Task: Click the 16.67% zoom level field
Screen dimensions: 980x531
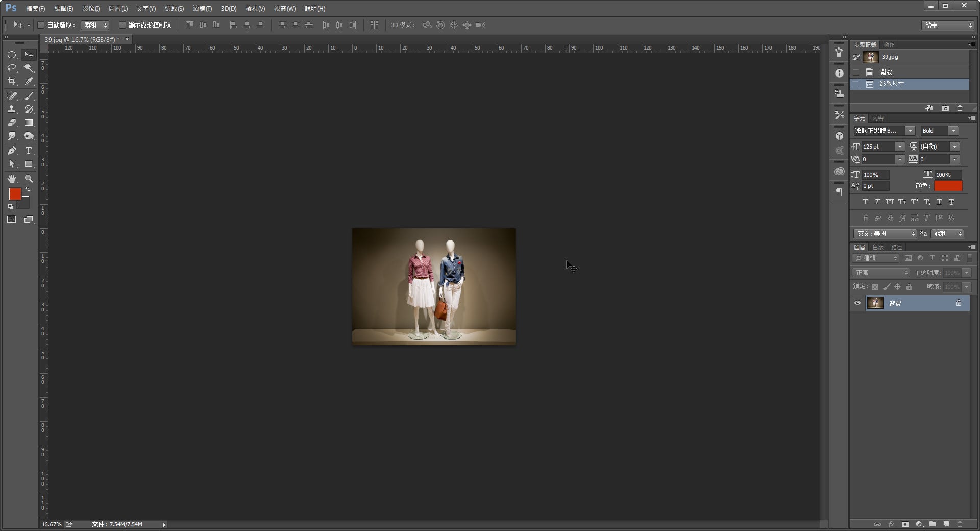Action: (52, 524)
